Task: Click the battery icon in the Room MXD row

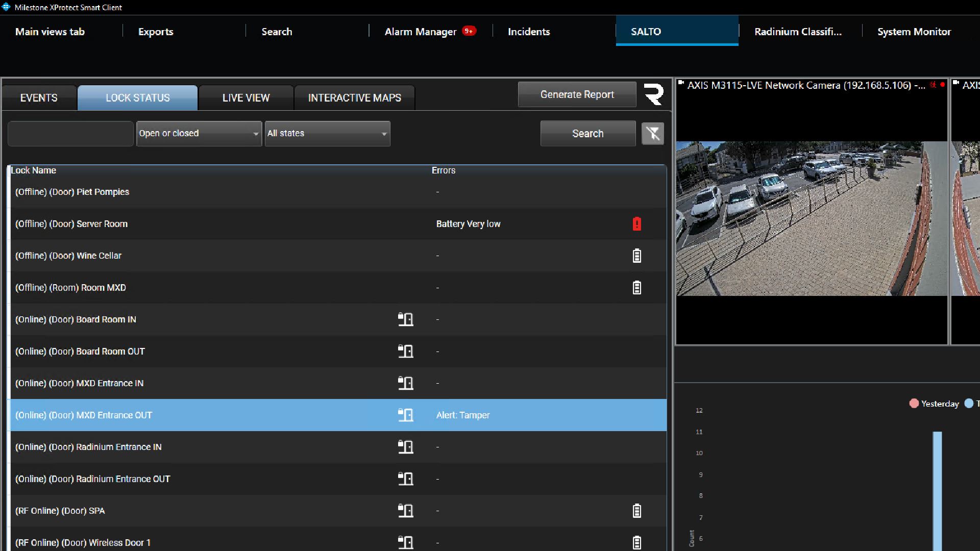Action: click(636, 287)
